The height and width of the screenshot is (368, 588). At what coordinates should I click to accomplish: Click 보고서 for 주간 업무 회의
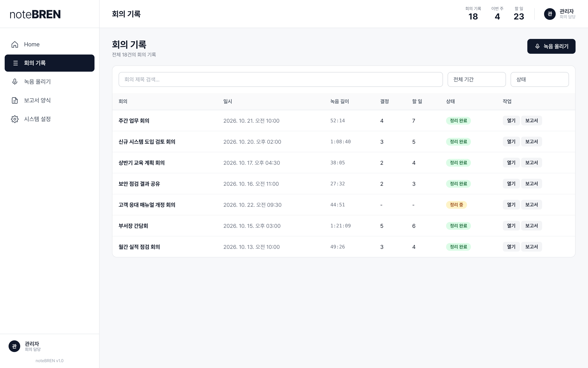[x=531, y=121]
